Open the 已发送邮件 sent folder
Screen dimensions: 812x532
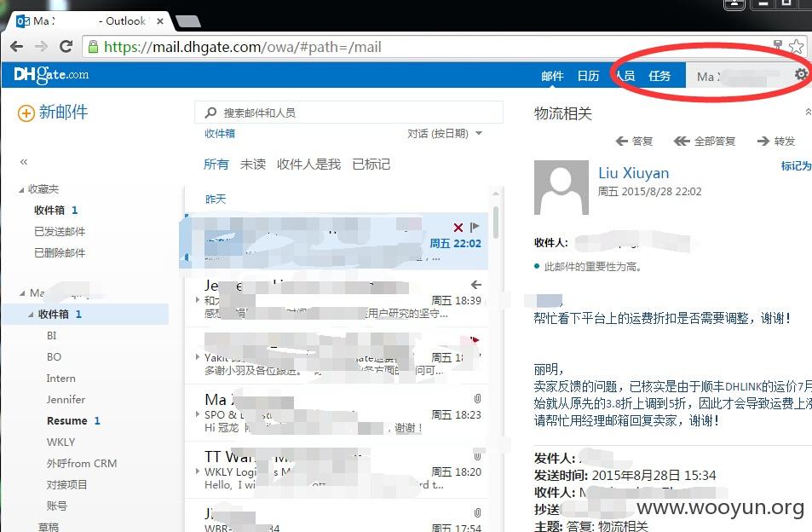(x=60, y=232)
